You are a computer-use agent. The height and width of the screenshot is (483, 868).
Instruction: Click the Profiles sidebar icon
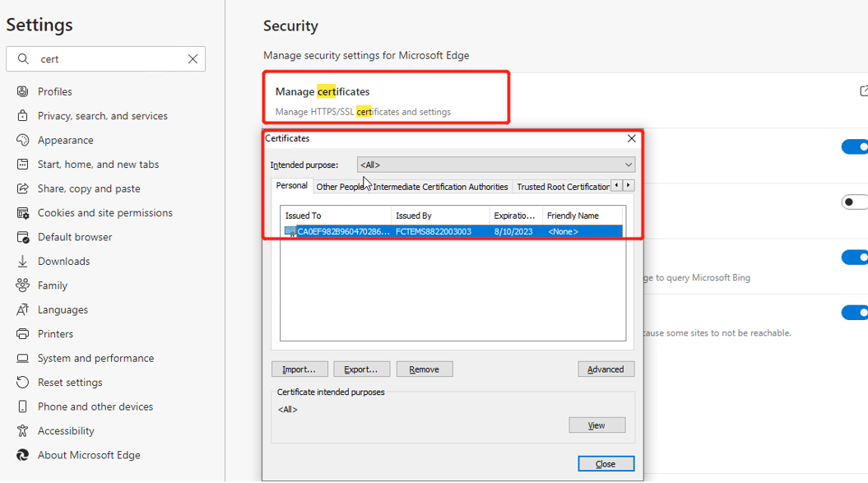[22, 91]
